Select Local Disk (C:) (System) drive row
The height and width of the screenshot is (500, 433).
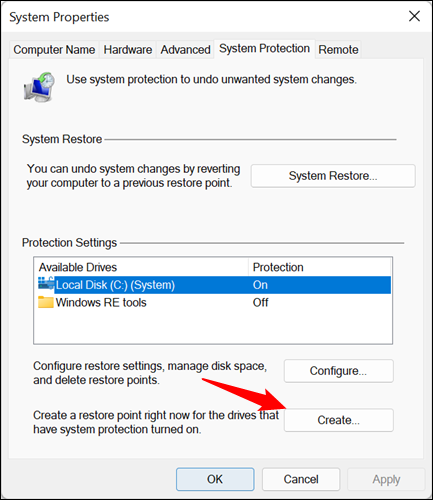[x=213, y=285]
